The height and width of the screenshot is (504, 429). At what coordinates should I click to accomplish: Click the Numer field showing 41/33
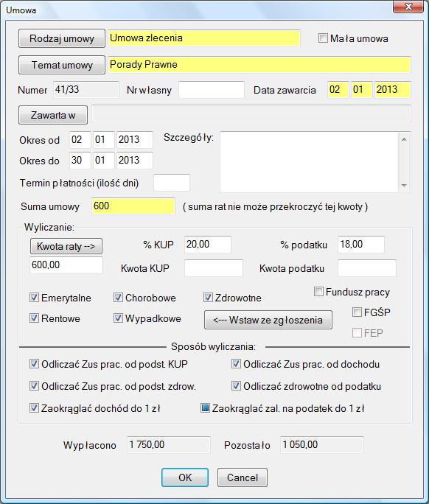[x=86, y=90]
